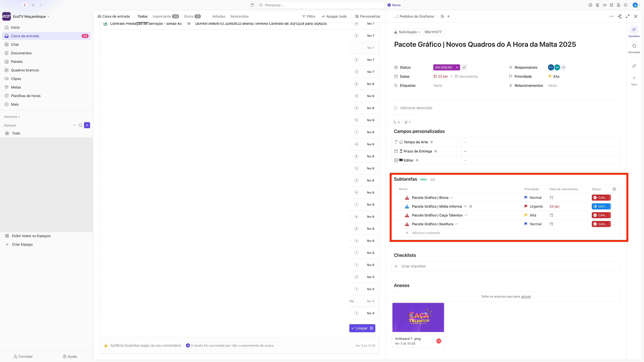Open Espaços options ellipsis
Viewport: 644px width, 362px height.
point(74,125)
